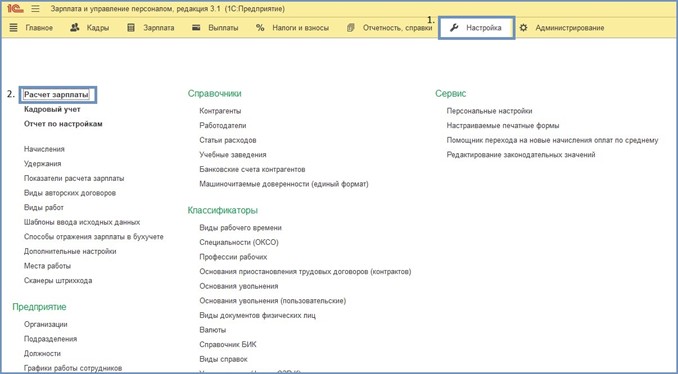Open Отчет по настройкам
The height and width of the screenshot is (374, 678).
coord(63,124)
